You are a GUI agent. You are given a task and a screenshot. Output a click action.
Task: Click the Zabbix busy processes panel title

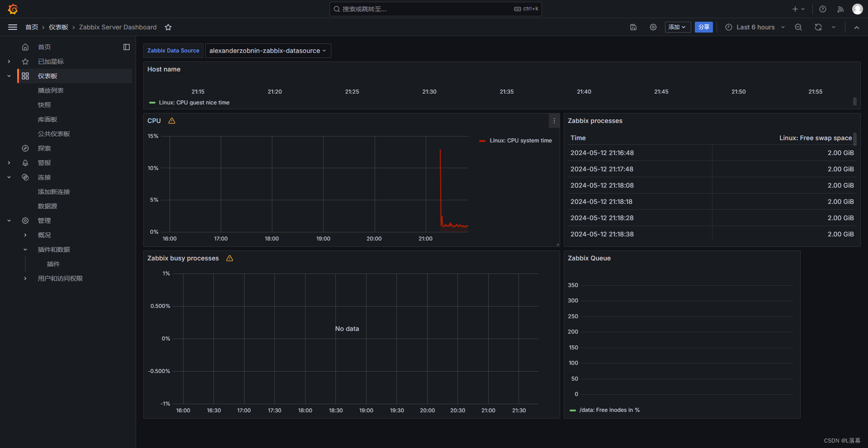click(x=183, y=258)
